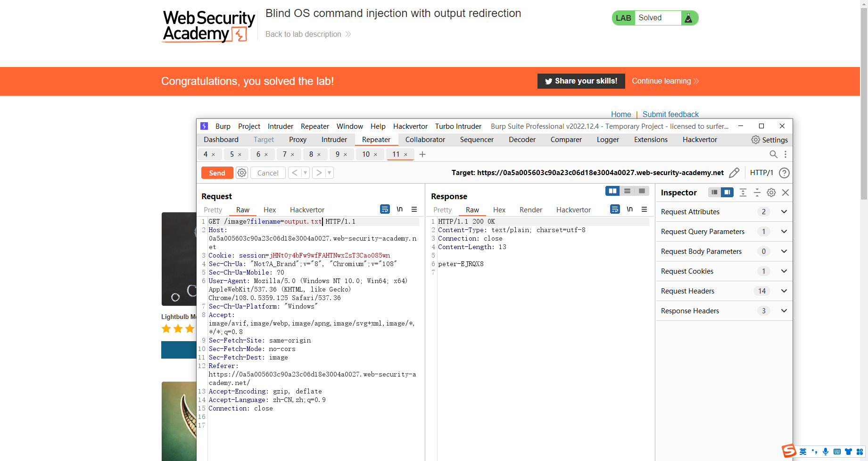Open Repeater search magnifier icon
The width and height of the screenshot is (868, 461).
[x=773, y=154]
